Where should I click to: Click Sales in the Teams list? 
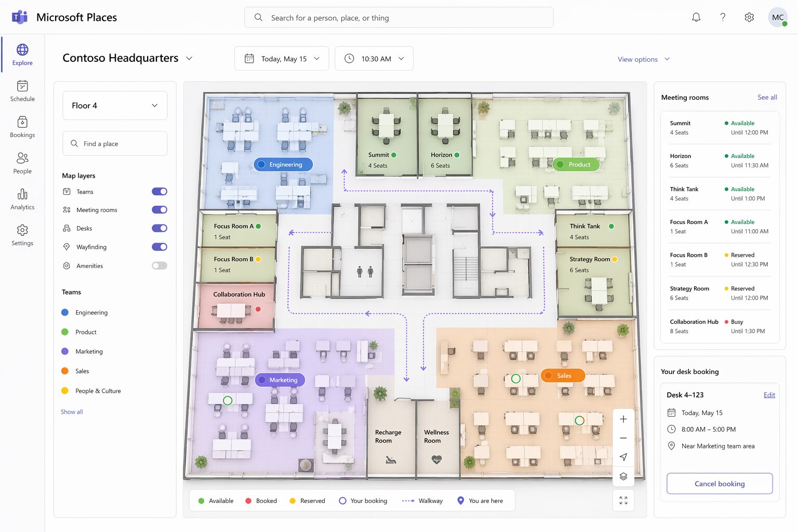pos(82,371)
